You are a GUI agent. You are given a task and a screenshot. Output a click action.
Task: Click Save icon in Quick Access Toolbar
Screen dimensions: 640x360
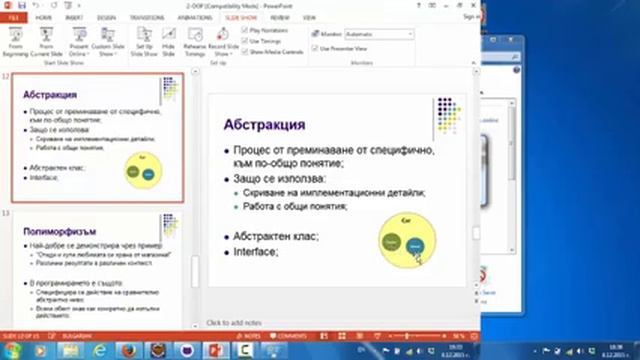pyautogui.click(x=22, y=6)
